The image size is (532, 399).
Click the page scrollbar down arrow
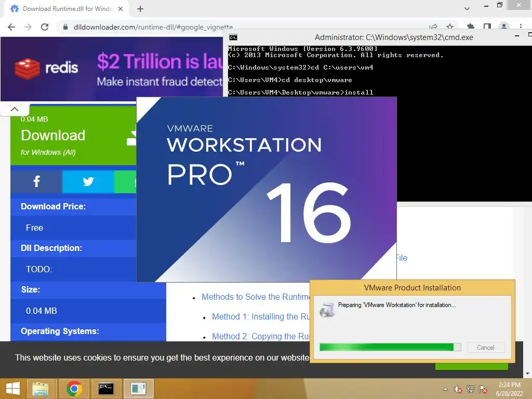[528, 374]
